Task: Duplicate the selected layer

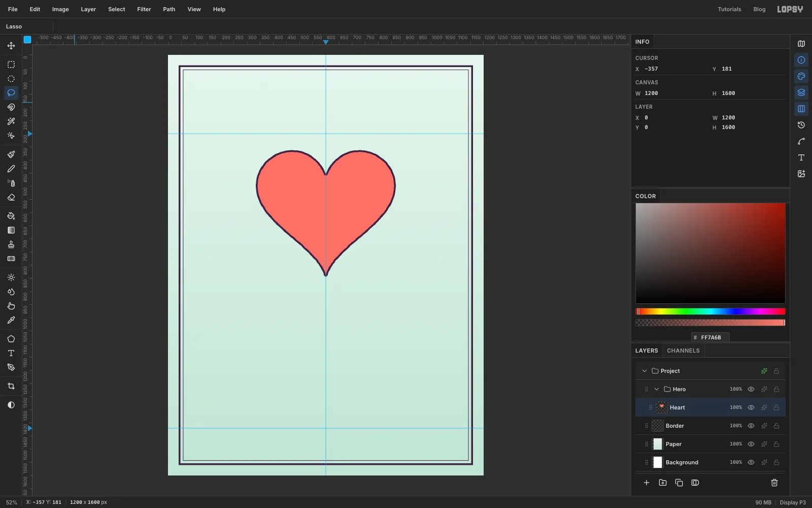Action: [679, 483]
